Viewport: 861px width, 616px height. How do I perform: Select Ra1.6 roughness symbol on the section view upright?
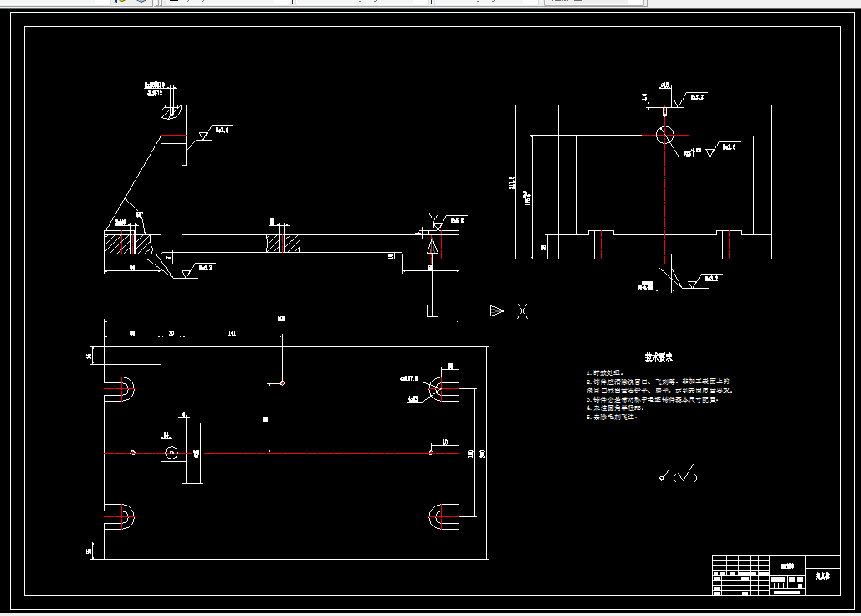(215, 131)
